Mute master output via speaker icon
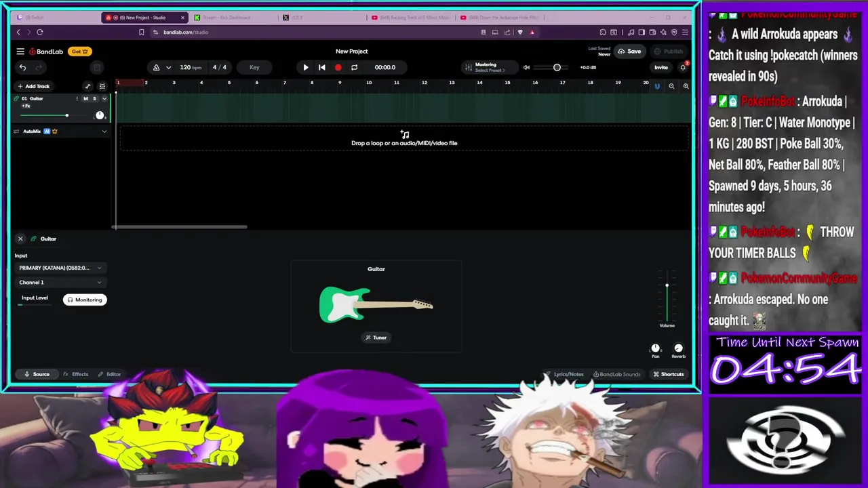868x488 pixels. click(526, 67)
